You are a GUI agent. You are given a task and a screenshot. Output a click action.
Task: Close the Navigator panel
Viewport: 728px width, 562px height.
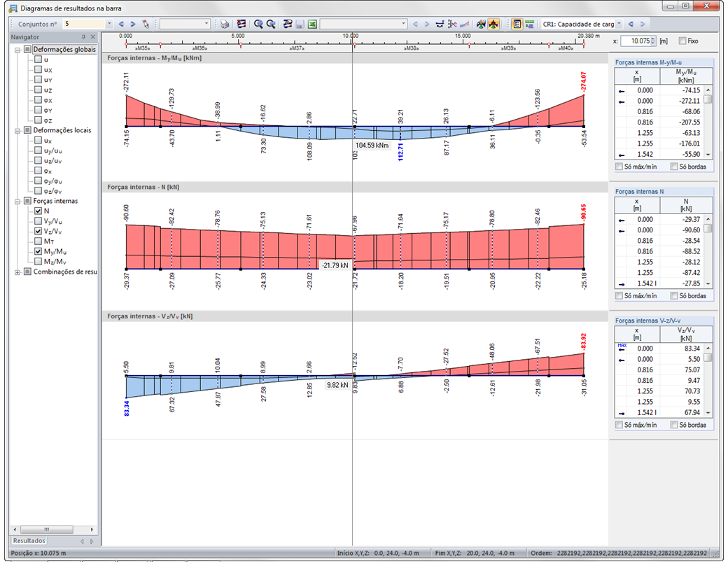click(93, 37)
